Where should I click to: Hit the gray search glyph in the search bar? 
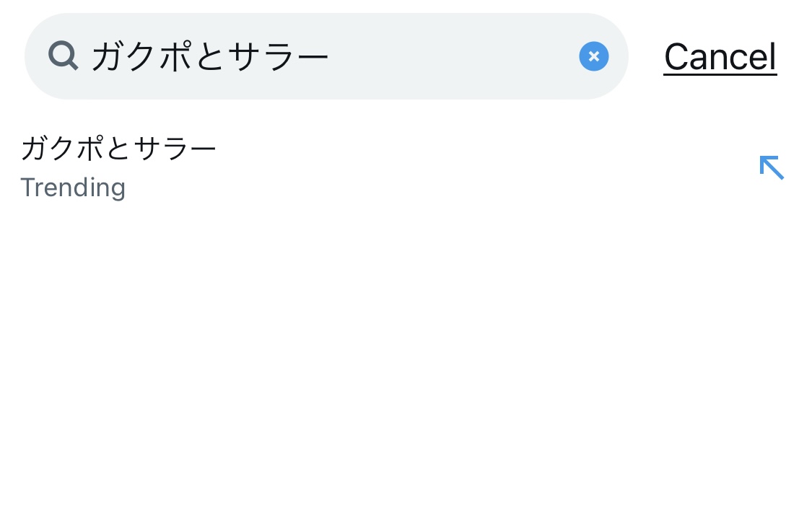(x=64, y=56)
